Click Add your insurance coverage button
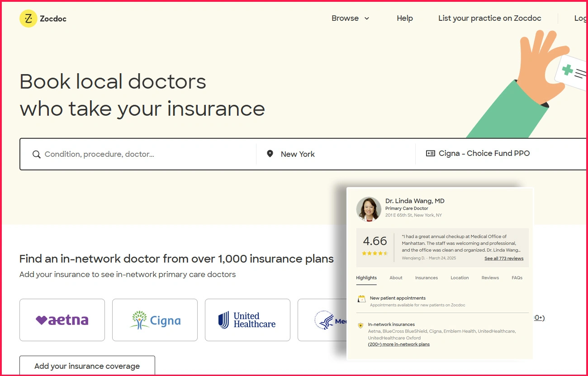The image size is (588, 376). click(x=87, y=366)
